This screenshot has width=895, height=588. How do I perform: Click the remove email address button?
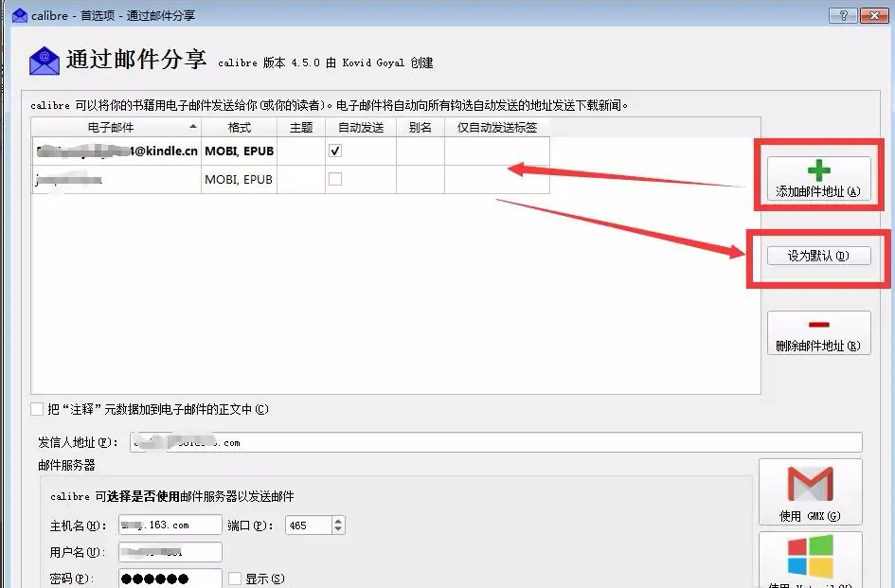pos(818,332)
